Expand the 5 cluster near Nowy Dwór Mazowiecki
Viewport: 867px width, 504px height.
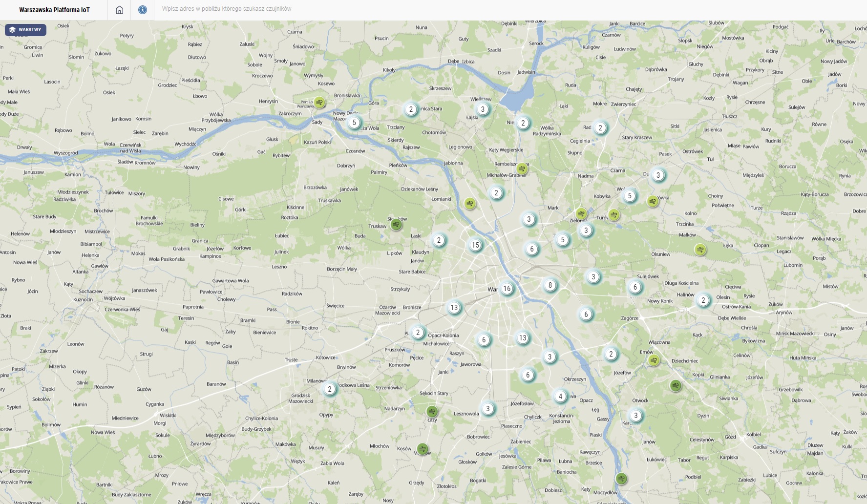(355, 123)
